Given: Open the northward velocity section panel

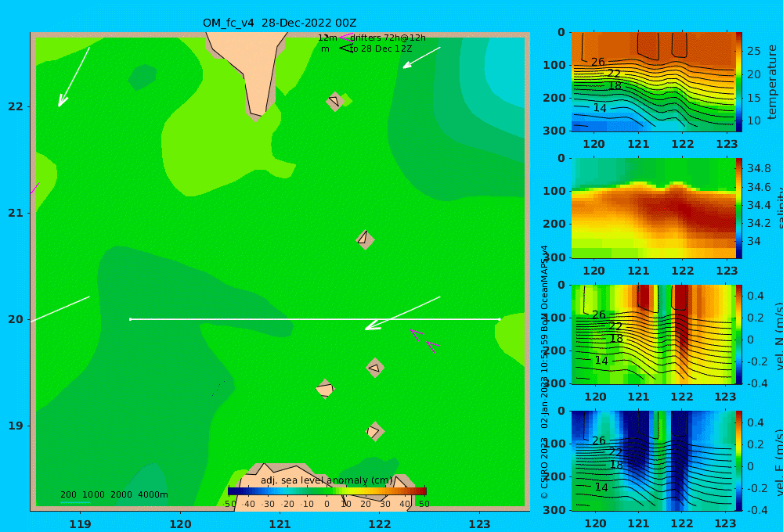Looking at the screenshot, I should point(653,334).
